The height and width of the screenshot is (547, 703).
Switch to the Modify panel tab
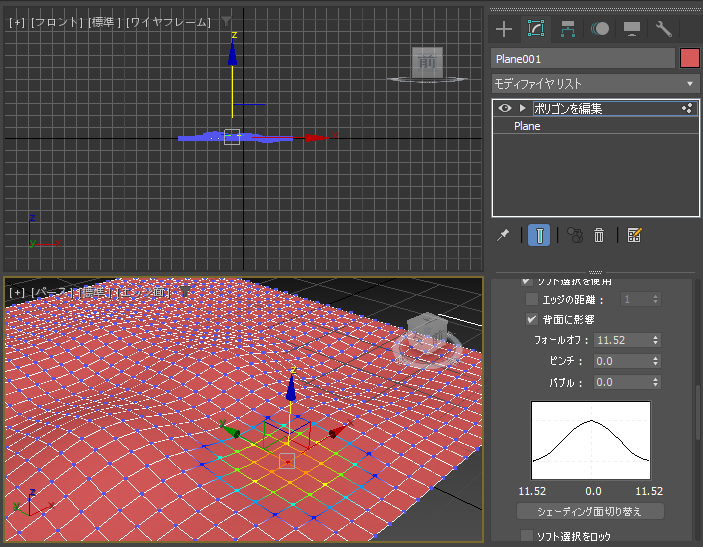536,28
